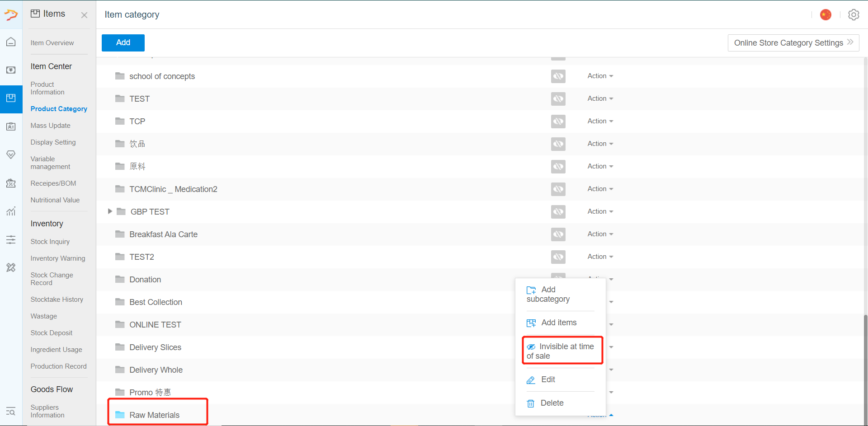Choose Add subcategory from the action menu
The height and width of the screenshot is (426, 868).
(560, 294)
